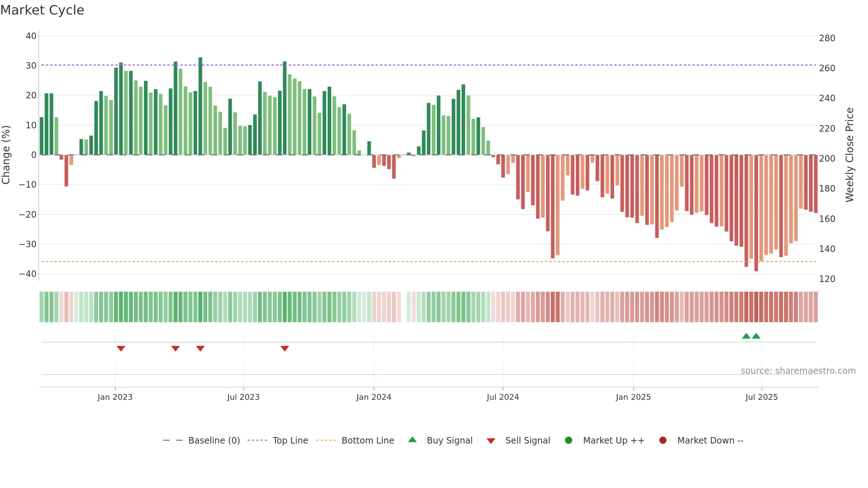
Task: Toggle the Market Up ++ legend label
Action: tap(614, 441)
